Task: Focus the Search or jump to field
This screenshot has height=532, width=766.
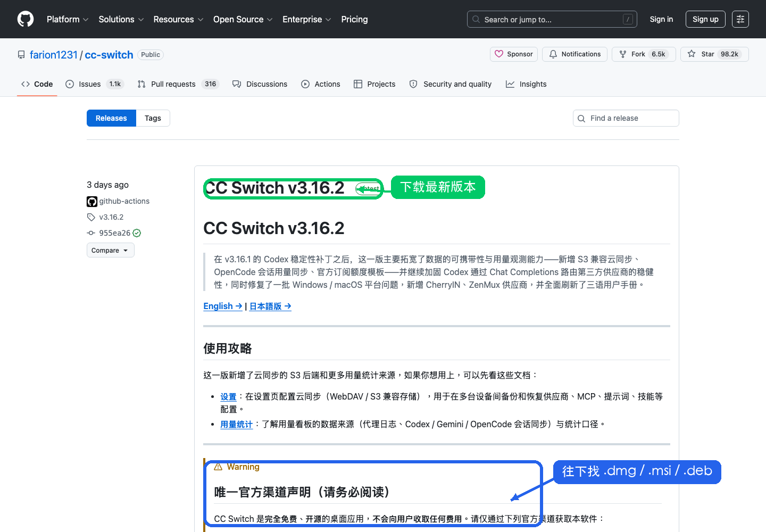Action: [x=552, y=19]
